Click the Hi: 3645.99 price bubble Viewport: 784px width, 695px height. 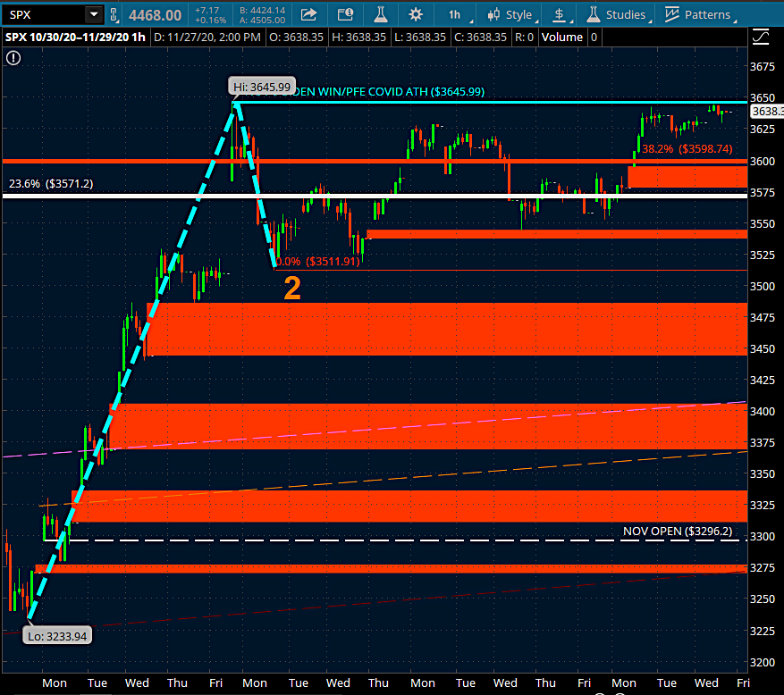click(x=258, y=87)
